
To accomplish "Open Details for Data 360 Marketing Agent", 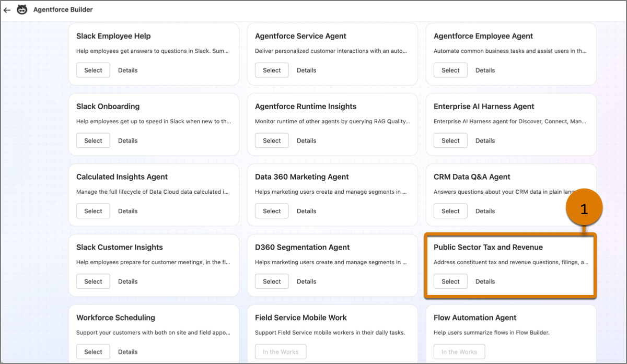I will click(306, 211).
